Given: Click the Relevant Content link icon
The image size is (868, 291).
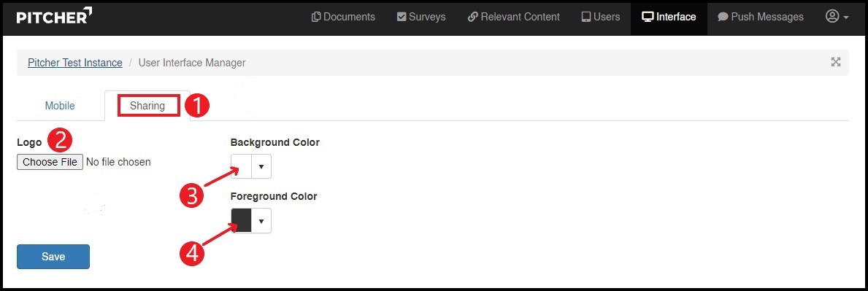Looking at the screenshot, I should 473,18.
